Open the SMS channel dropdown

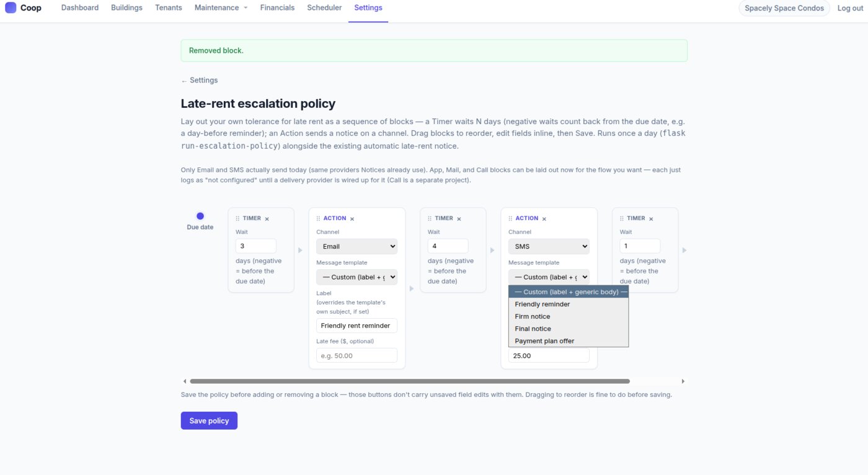[x=549, y=246]
